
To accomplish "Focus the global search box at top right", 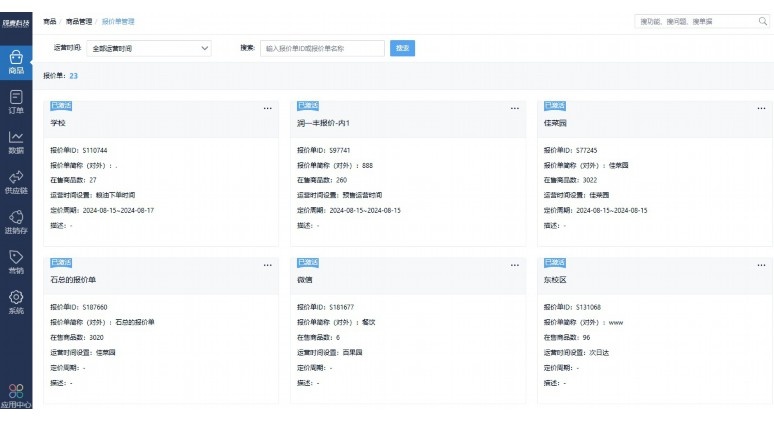I will pos(701,21).
